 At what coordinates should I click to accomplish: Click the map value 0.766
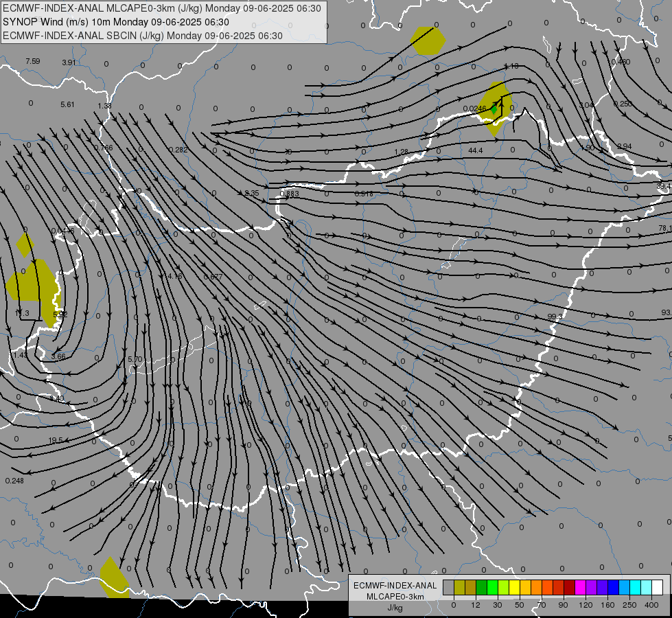click(103, 148)
